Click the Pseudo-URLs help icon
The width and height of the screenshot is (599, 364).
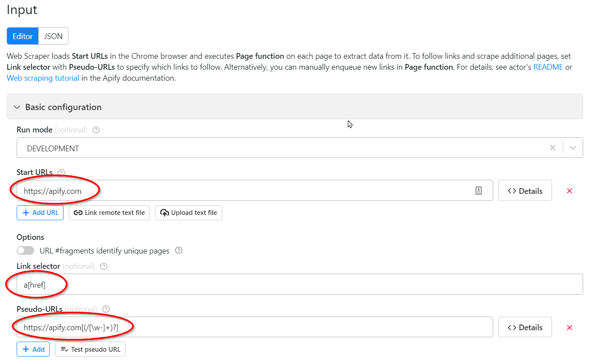coord(106,309)
